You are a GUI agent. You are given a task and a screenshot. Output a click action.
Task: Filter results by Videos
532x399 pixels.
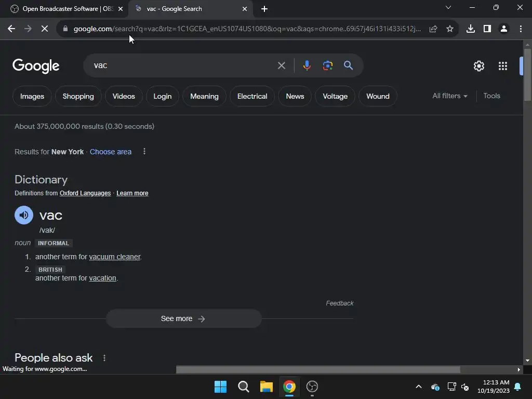tap(124, 96)
